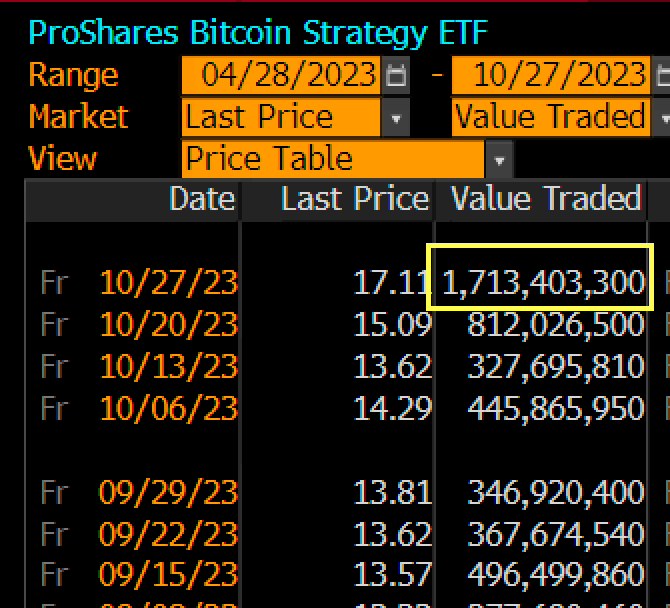
Task: Expand the Value Traded dropdown arrow
Action: [663, 117]
